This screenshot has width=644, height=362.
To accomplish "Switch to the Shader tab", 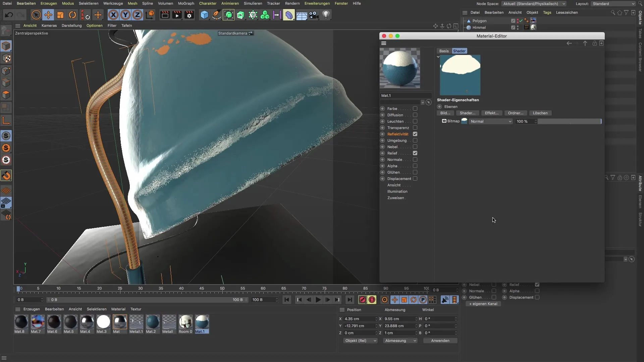I will (459, 51).
